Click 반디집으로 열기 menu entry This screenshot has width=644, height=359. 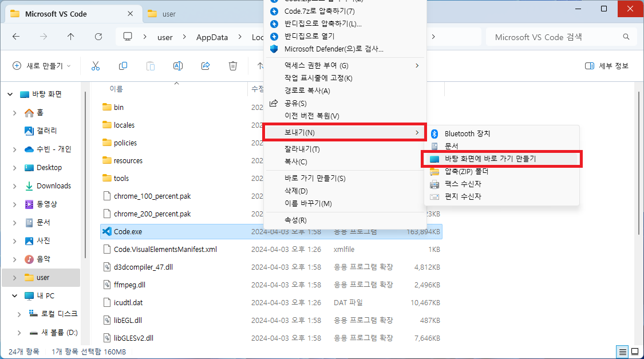[x=345, y=36]
